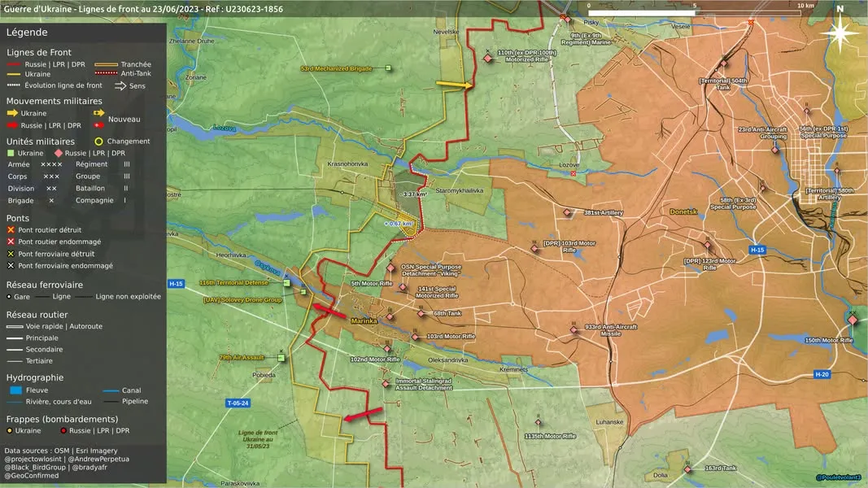
Task: Click the Pont routier détruit legend icon
Action: click(x=11, y=229)
